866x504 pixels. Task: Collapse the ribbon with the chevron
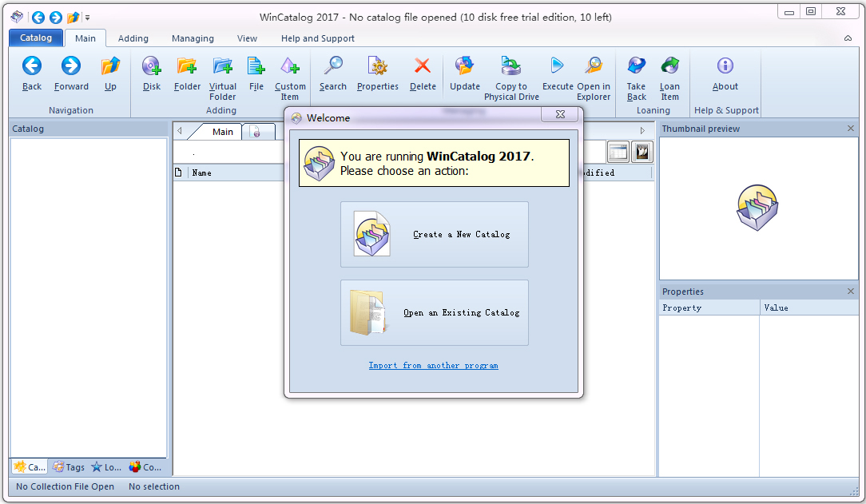coord(848,38)
